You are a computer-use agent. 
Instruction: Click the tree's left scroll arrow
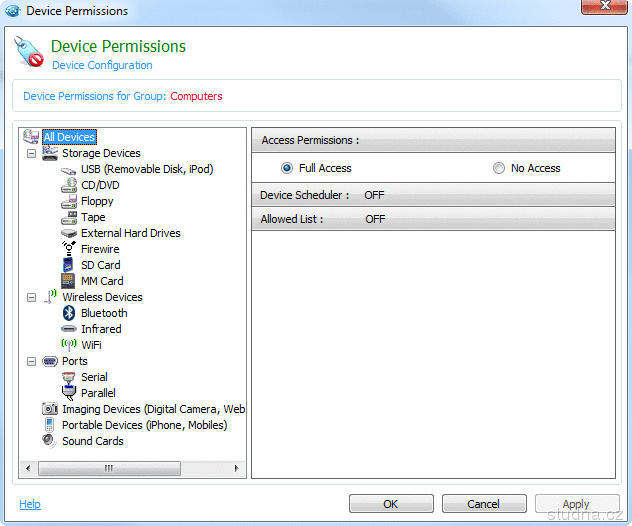(28, 468)
